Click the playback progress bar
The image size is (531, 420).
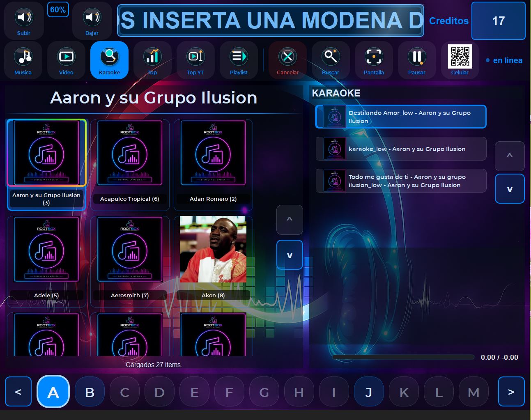403,357
